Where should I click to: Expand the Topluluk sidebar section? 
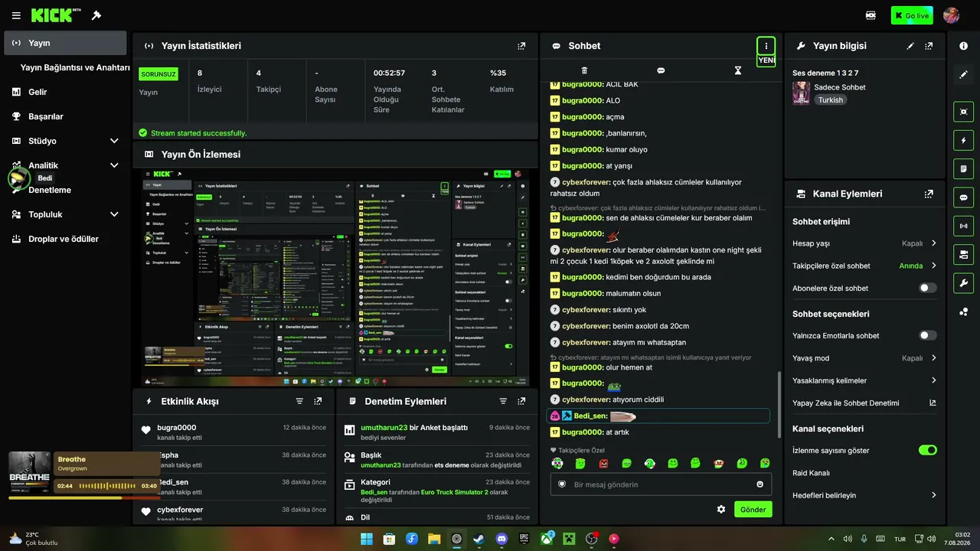(x=114, y=214)
